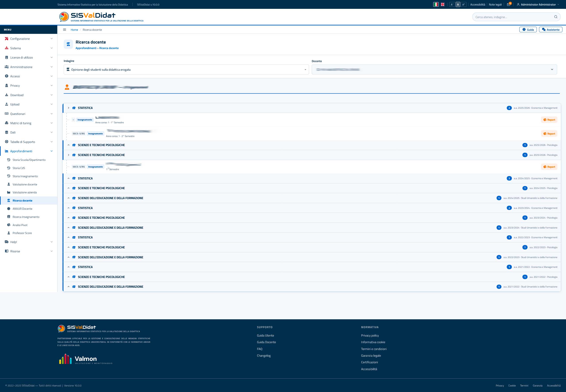This screenshot has width=566, height=392.
Task: Open Administrator Administrator user menu
Action: tap(538, 4)
